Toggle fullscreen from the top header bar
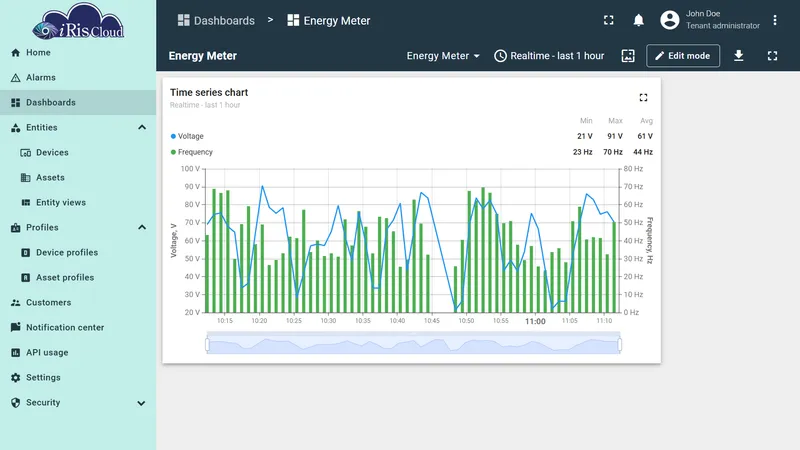The height and width of the screenshot is (450, 800). 609,20
